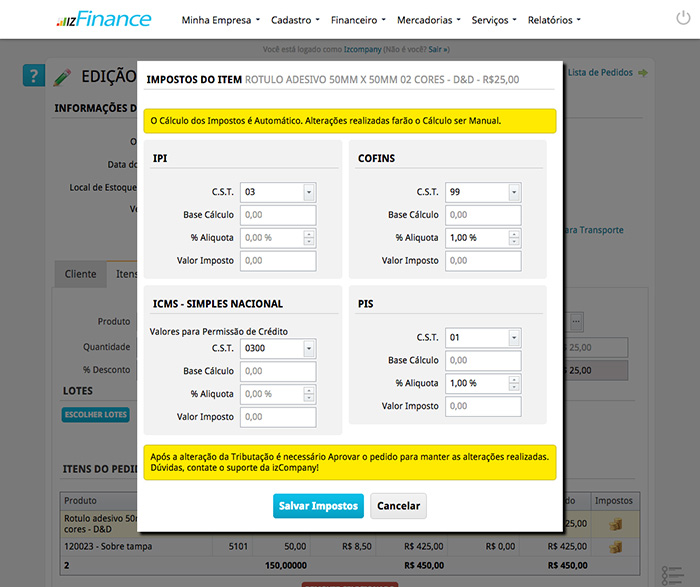Click the izFinance logo

coord(102,19)
